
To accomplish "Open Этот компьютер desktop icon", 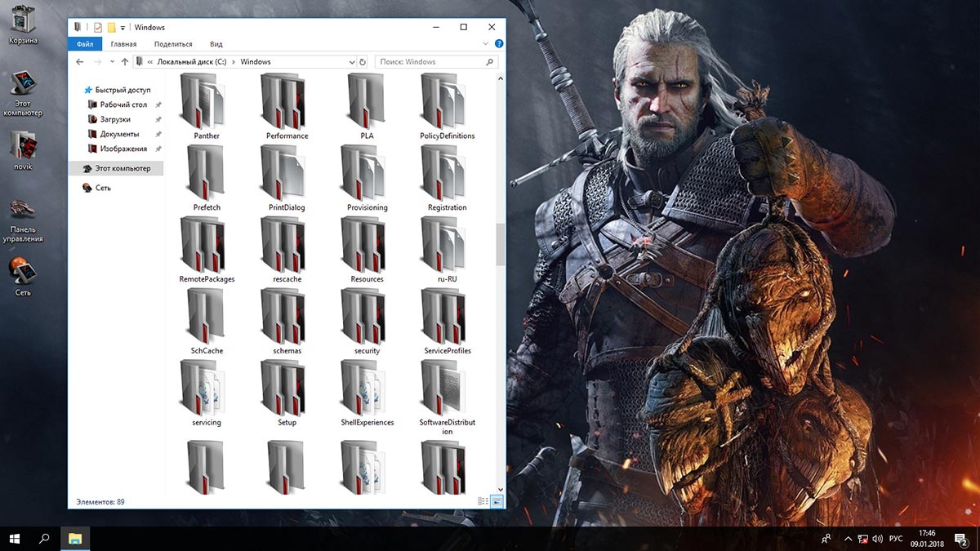I will pos(22,91).
